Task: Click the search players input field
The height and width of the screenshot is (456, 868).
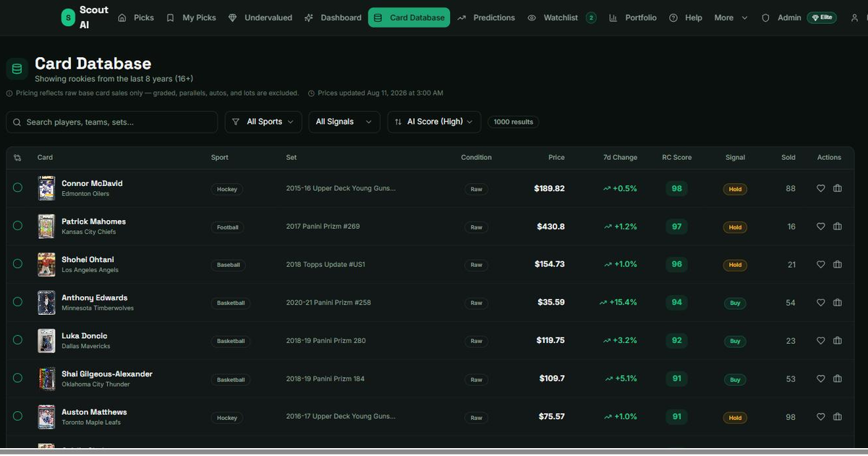Action: pyautogui.click(x=112, y=122)
